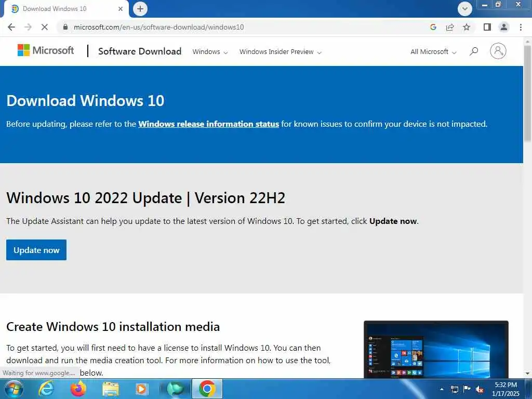
Task: Click the muted volume tray icon
Action: coord(480,389)
